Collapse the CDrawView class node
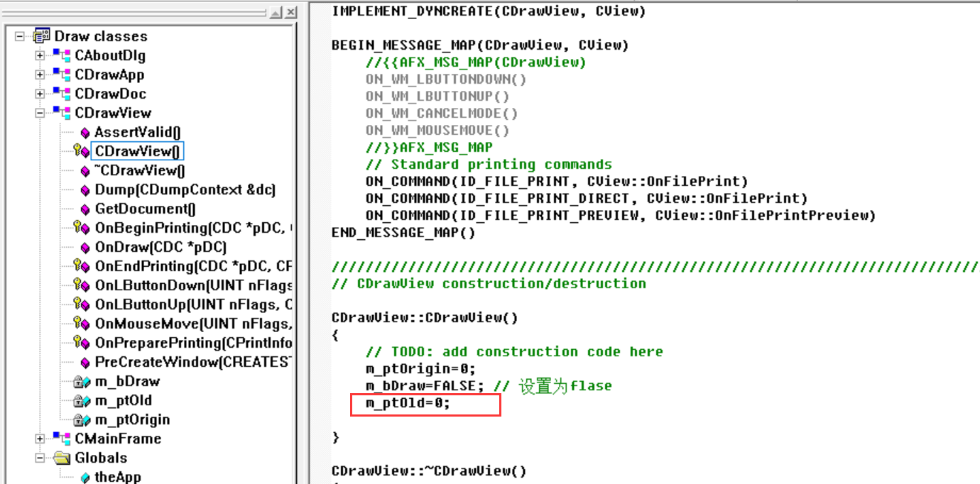The image size is (980, 484). (x=40, y=113)
